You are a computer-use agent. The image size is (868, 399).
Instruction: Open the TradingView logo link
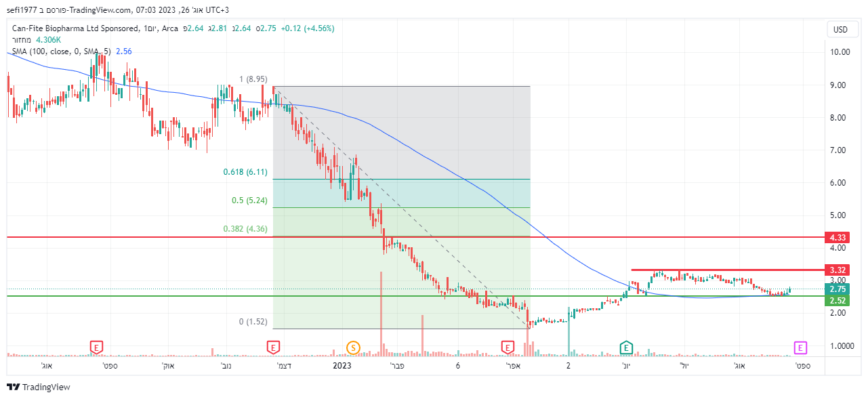click(38, 387)
